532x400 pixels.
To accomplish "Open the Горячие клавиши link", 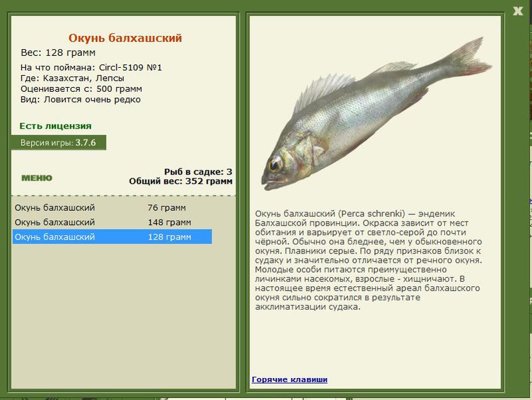I will 289,379.
